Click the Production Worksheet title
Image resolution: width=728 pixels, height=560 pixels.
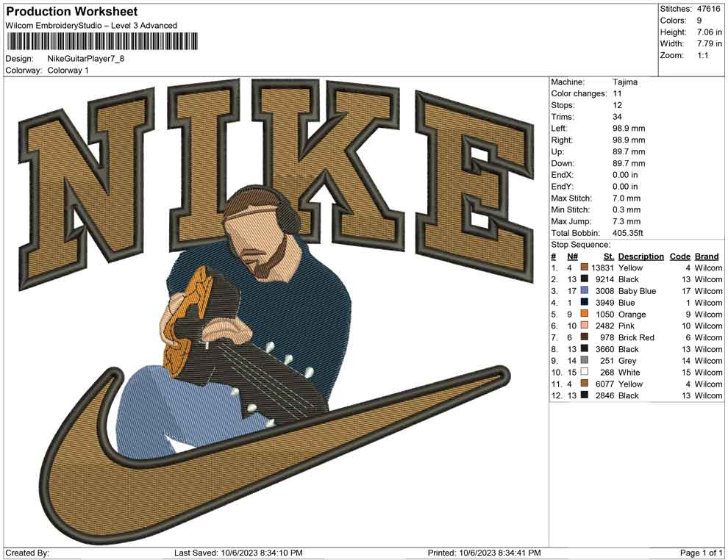click(71, 11)
